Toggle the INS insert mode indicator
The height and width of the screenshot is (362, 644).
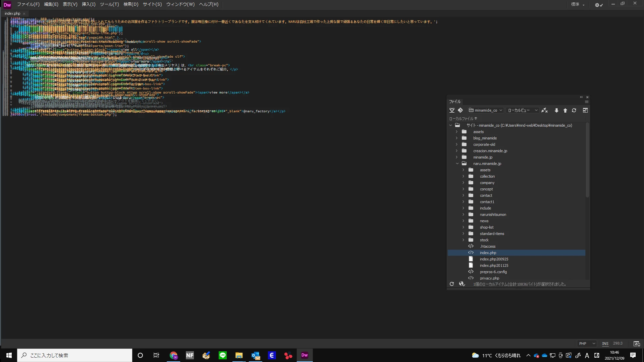pos(605,344)
